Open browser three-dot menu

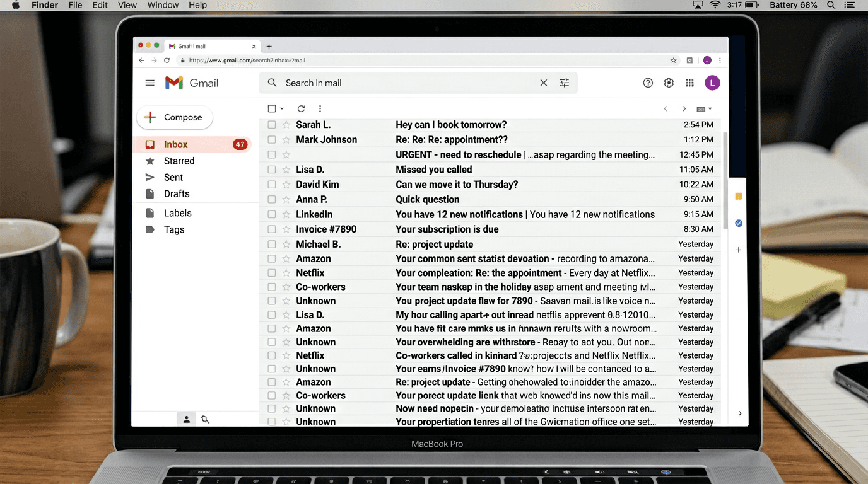point(720,60)
